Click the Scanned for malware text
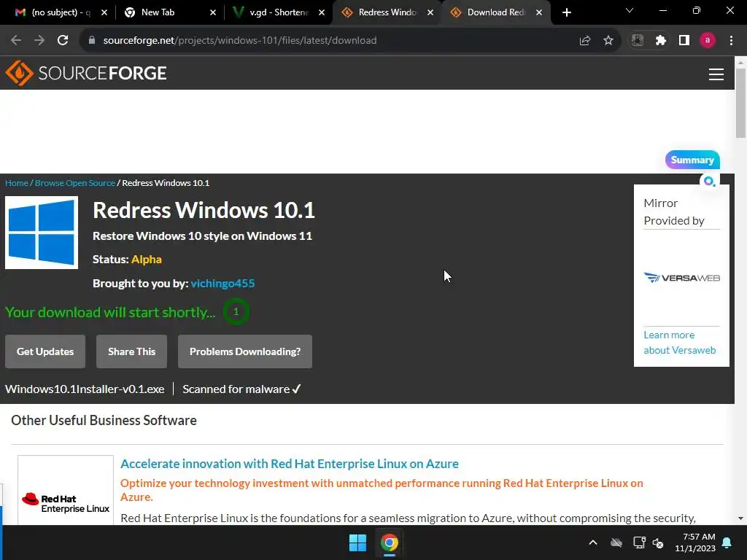The height and width of the screenshot is (560, 747). [241, 389]
